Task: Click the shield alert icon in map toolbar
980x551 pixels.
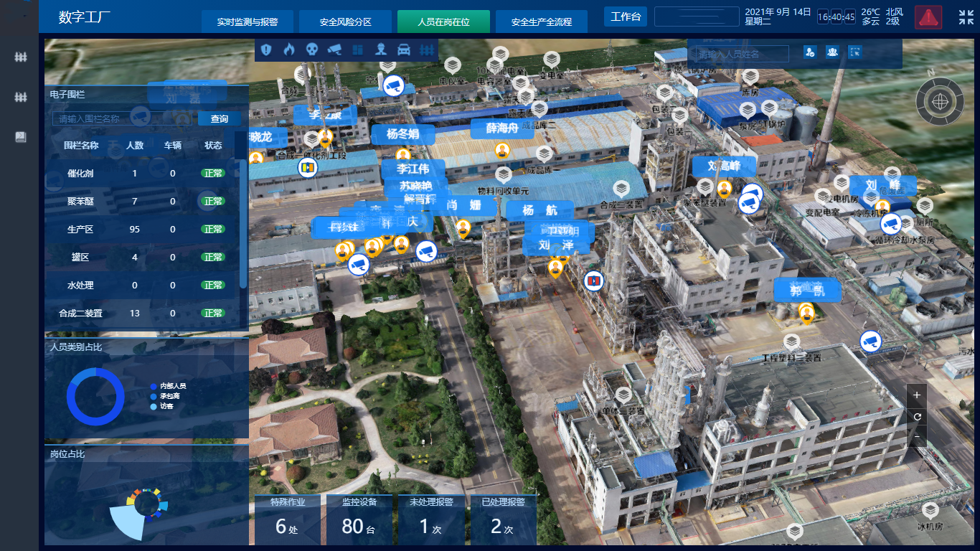Action: pos(266,50)
